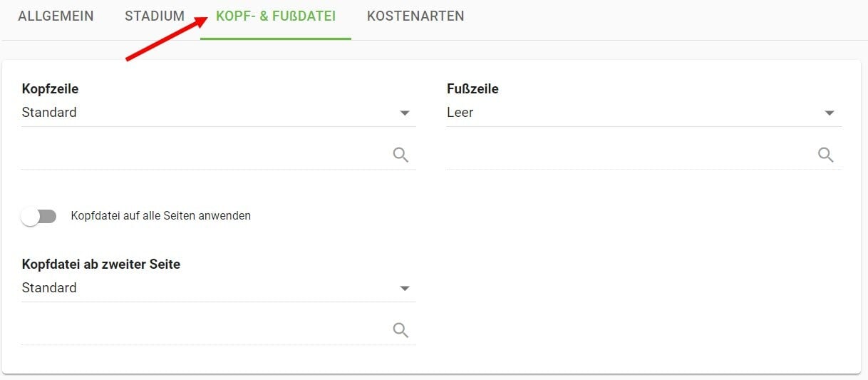Click the search icon under Kopfdatei ab zweiter Seite
The width and height of the screenshot is (868, 380).
[401, 329]
